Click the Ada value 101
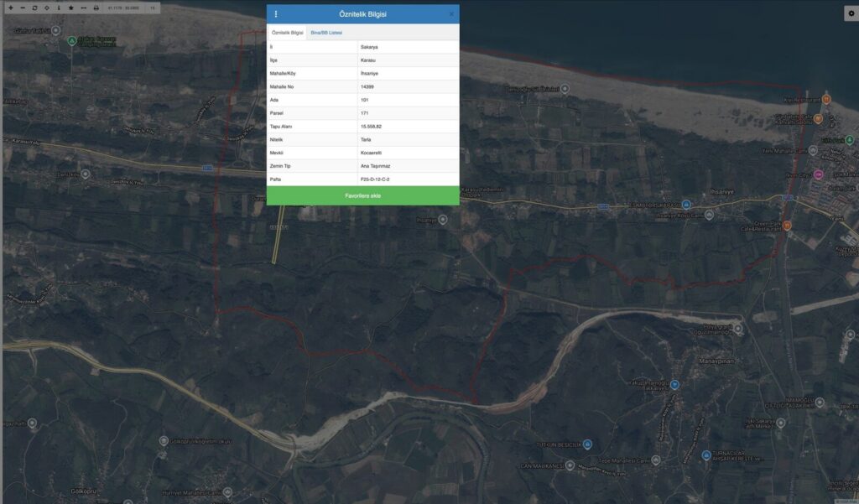Viewport: 859px width, 504px height. pyautogui.click(x=364, y=100)
